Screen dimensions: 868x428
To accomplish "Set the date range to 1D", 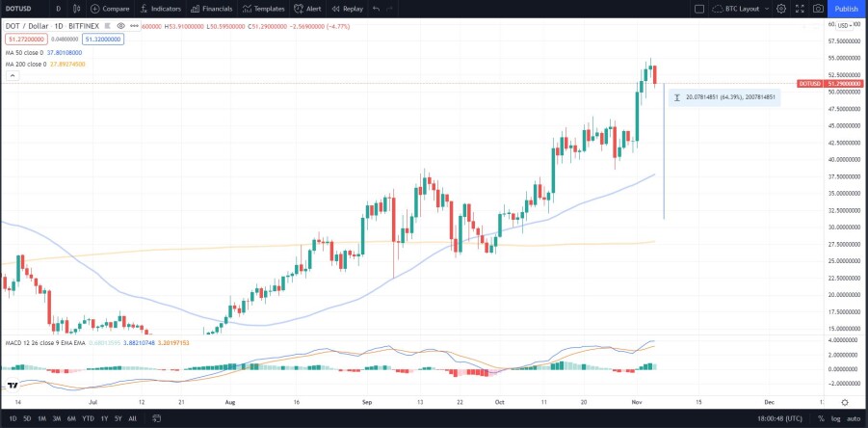I will tap(13, 418).
